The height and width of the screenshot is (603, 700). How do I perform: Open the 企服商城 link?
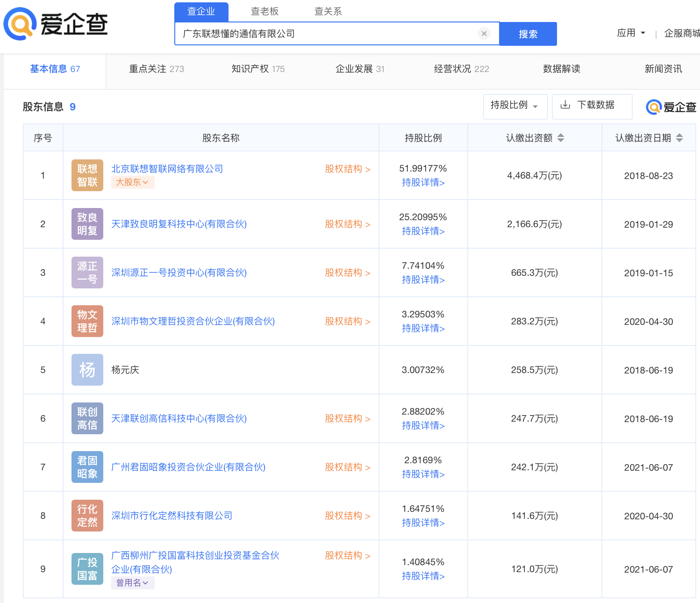(682, 33)
